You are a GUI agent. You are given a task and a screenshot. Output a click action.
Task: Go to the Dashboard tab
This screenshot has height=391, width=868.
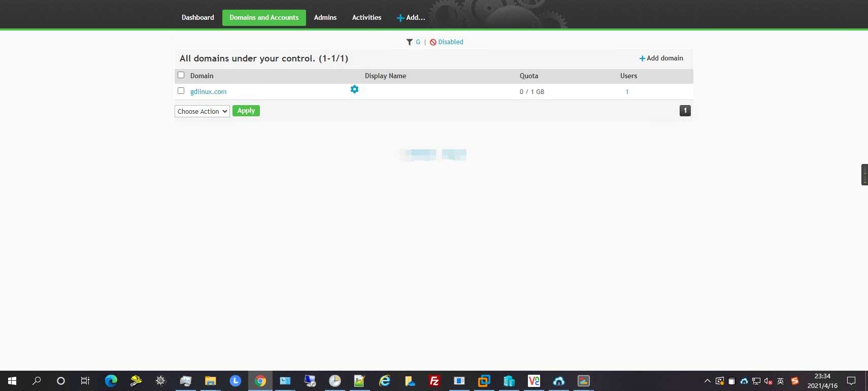click(197, 18)
